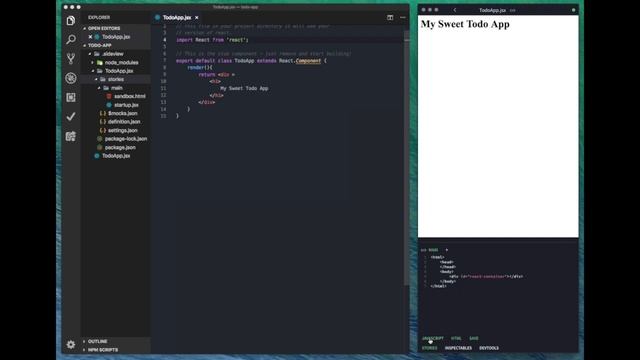Close TodoApp.jsx under Open Editors
The width and height of the screenshot is (640, 360).
point(90,37)
